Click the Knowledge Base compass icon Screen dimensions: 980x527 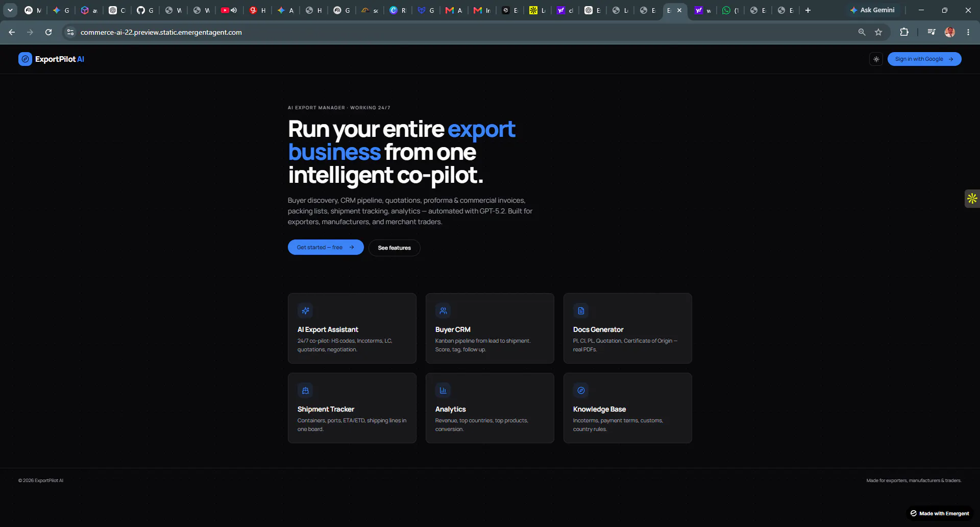[x=581, y=390]
